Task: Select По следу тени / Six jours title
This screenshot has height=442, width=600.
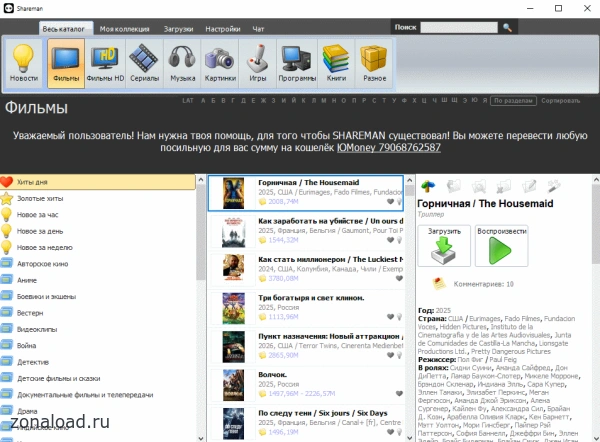Action: click(323, 413)
